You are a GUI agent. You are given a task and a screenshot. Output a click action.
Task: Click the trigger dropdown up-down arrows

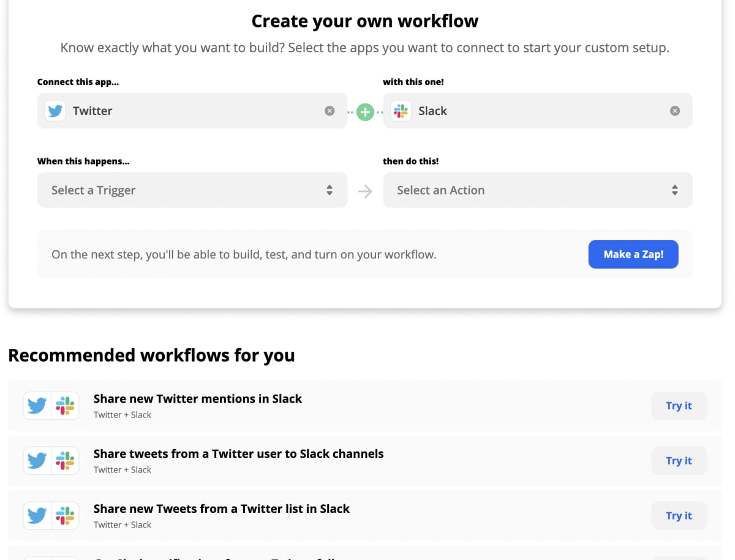(x=330, y=190)
